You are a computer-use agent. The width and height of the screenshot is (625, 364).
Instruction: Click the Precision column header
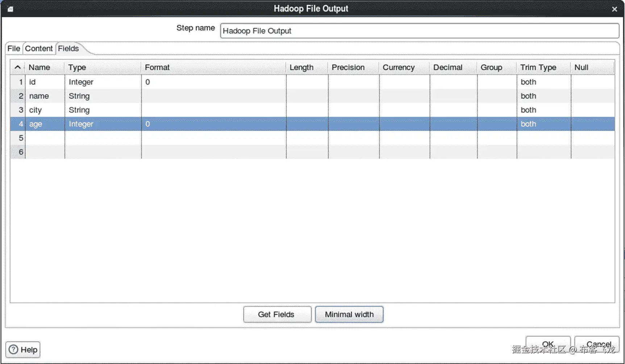click(x=353, y=67)
